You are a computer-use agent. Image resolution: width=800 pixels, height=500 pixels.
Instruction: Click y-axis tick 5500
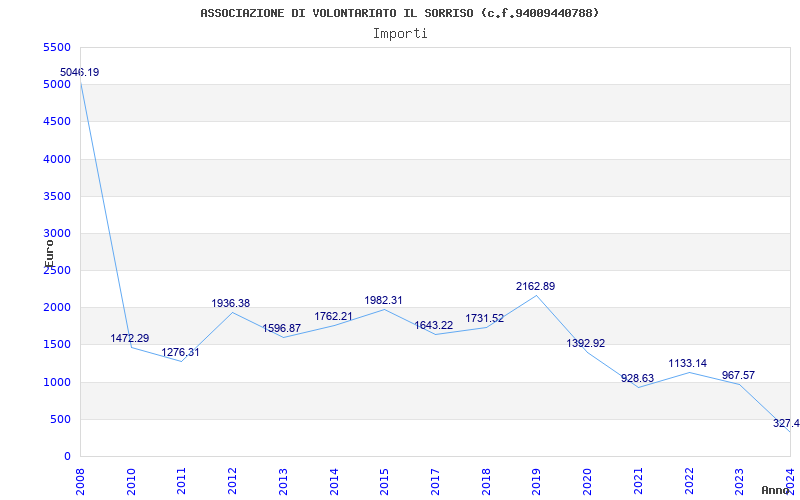(57, 47)
